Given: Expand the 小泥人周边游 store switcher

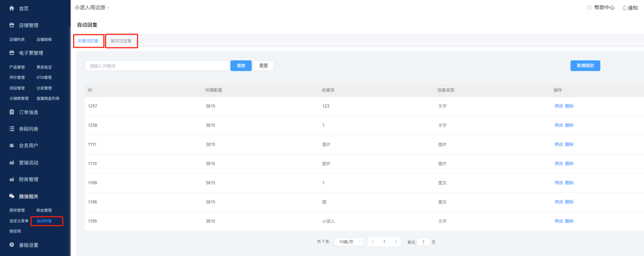Looking at the screenshot, I should point(91,8).
